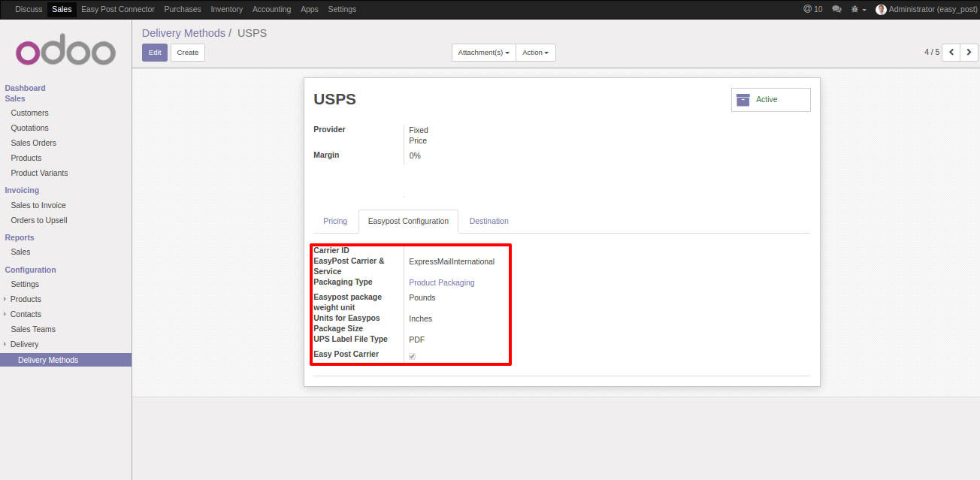Click the PDF label file type value
Viewport: 980px width, 480px height.
pyautogui.click(x=417, y=340)
